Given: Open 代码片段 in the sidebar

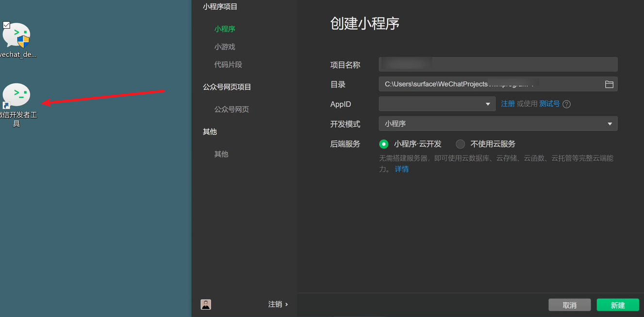Looking at the screenshot, I should coord(228,64).
